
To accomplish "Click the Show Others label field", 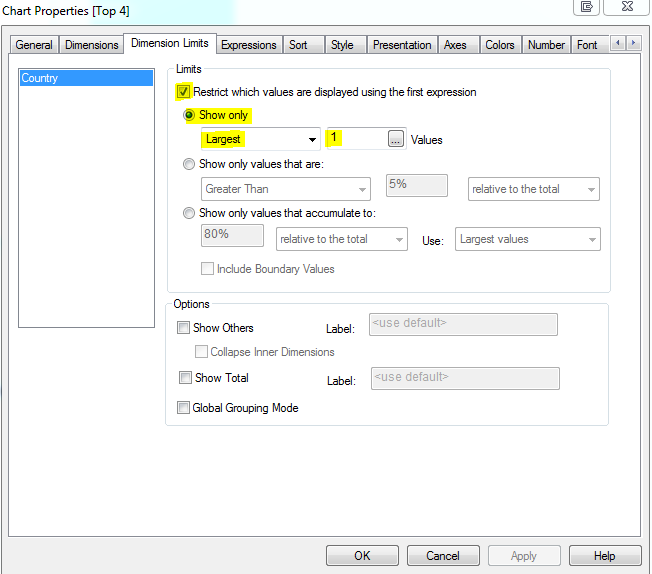I will click(x=463, y=324).
